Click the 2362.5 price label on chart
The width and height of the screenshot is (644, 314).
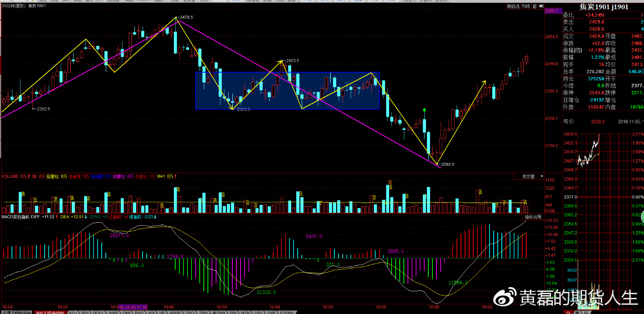click(44, 109)
